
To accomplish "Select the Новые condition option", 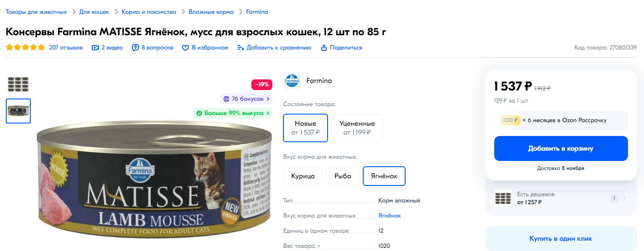I will (x=306, y=128).
